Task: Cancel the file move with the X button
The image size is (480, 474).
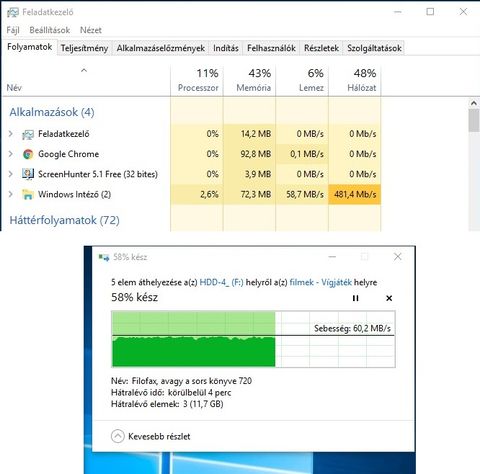Action: 389,298
